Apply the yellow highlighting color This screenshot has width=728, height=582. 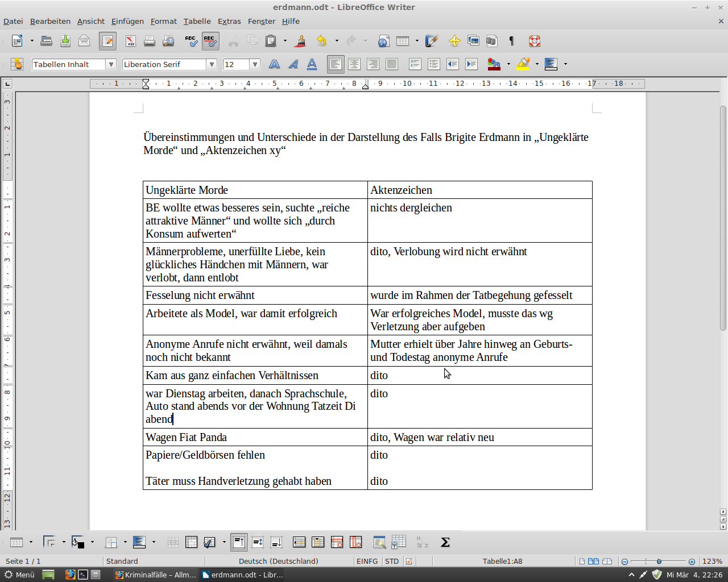(523, 64)
